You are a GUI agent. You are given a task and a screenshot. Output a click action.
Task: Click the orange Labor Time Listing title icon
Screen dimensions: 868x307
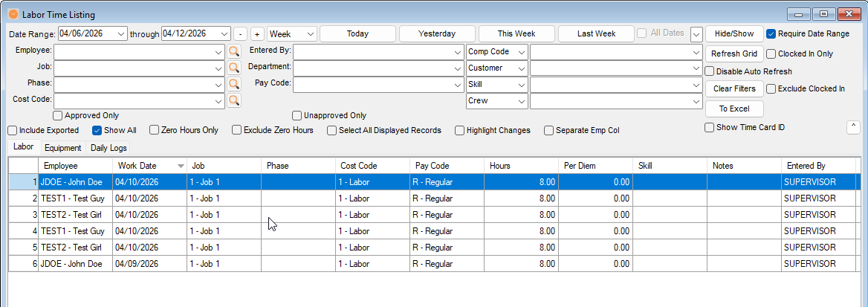pos(14,14)
